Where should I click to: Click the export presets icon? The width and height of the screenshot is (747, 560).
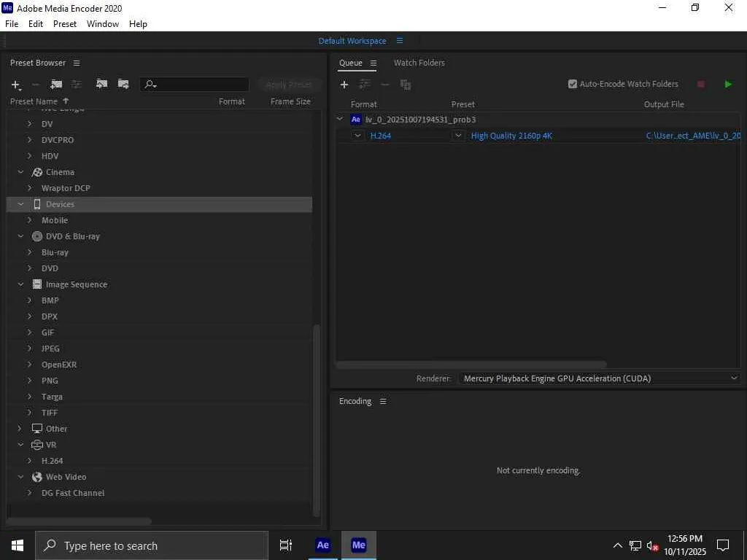[123, 85]
